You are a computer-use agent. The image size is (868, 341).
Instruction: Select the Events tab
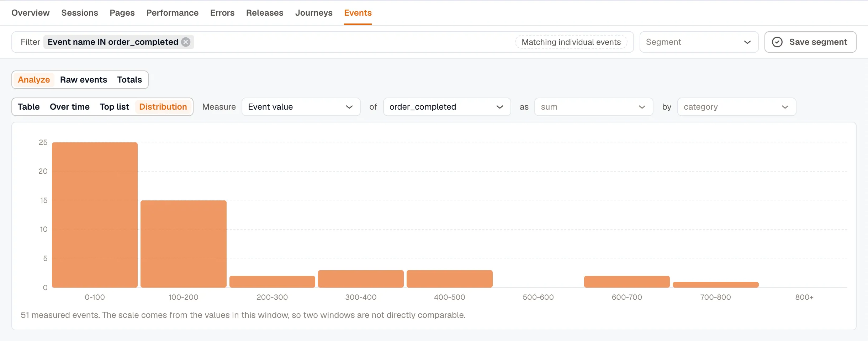tap(358, 13)
